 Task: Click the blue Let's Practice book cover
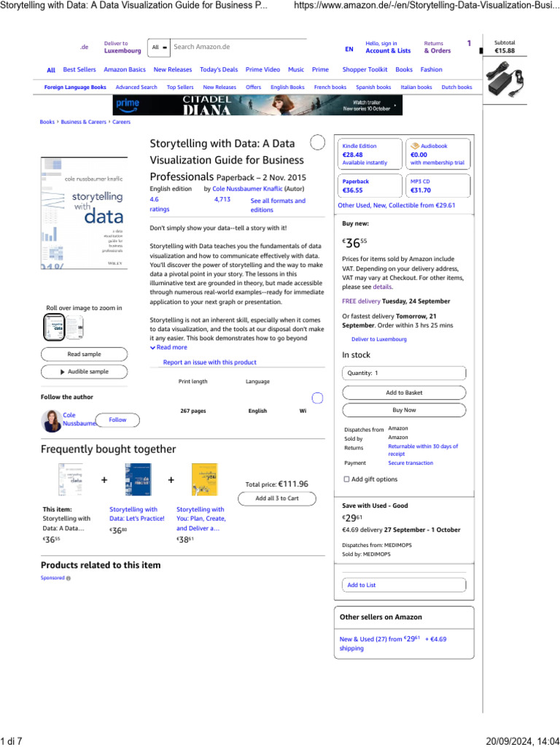coord(138,479)
